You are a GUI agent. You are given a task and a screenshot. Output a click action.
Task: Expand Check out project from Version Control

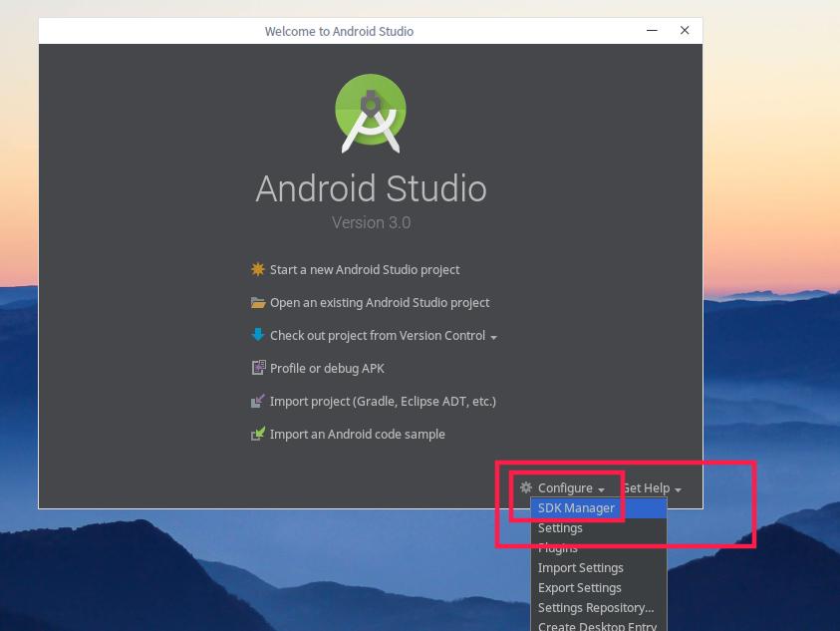click(384, 336)
